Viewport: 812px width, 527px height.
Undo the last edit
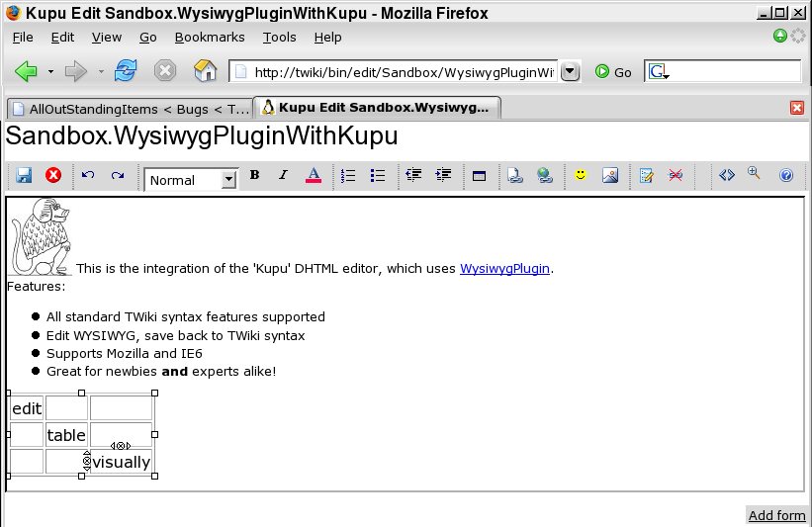tap(88, 175)
